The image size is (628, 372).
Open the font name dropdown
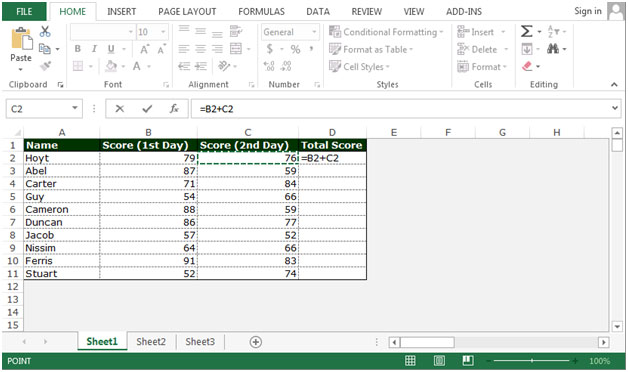[131, 32]
